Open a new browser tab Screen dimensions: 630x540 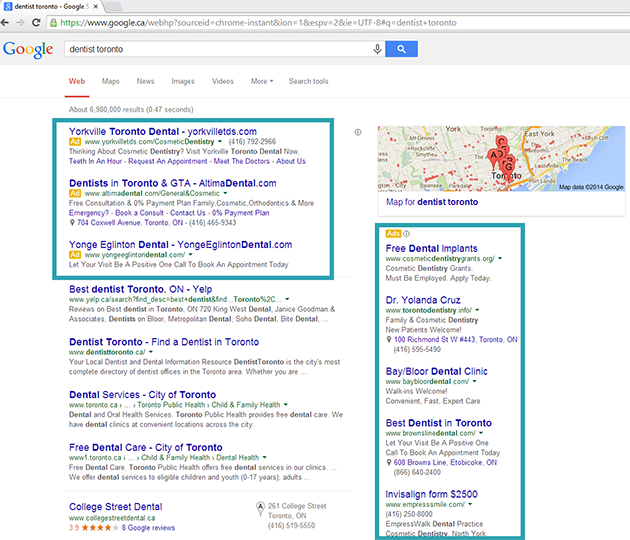click(113, 6)
